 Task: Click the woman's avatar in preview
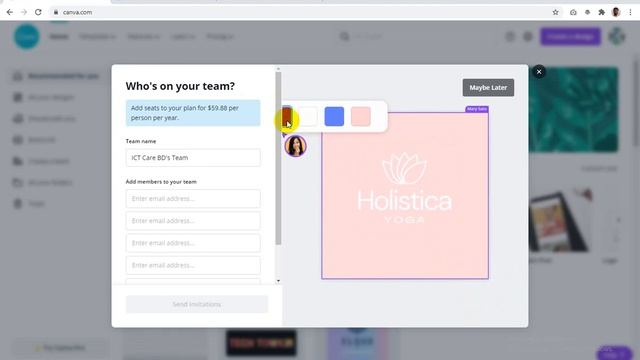tap(296, 146)
